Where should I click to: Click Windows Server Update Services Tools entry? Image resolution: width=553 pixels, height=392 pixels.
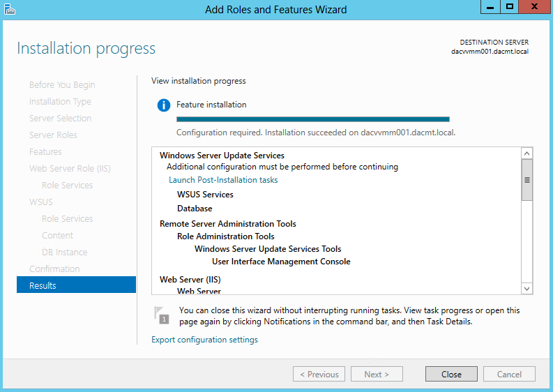click(x=268, y=249)
